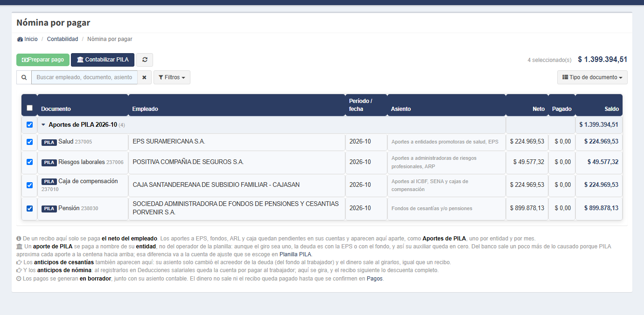Open the Filtros dropdown
644x315 pixels.
pos(172,77)
